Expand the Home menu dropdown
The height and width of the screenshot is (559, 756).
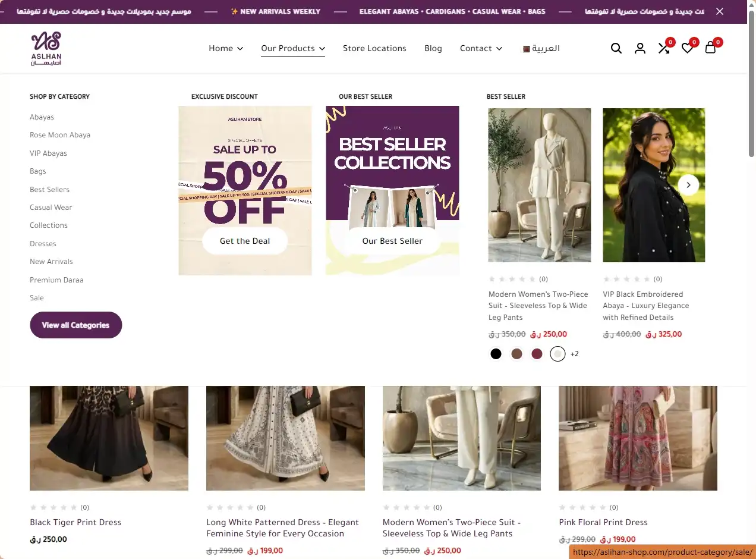click(x=226, y=49)
